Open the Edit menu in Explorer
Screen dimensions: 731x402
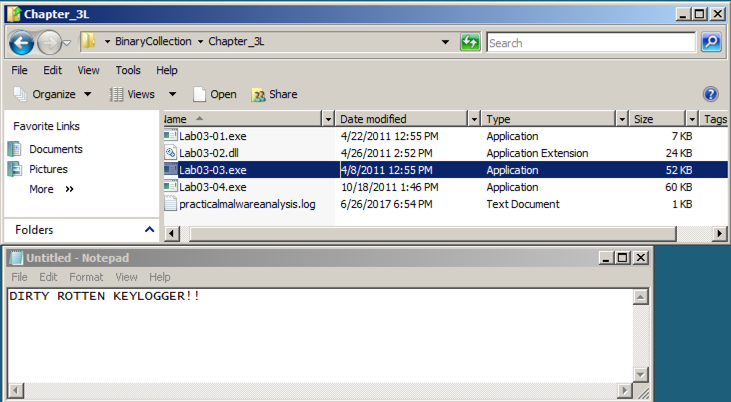click(52, 70)
